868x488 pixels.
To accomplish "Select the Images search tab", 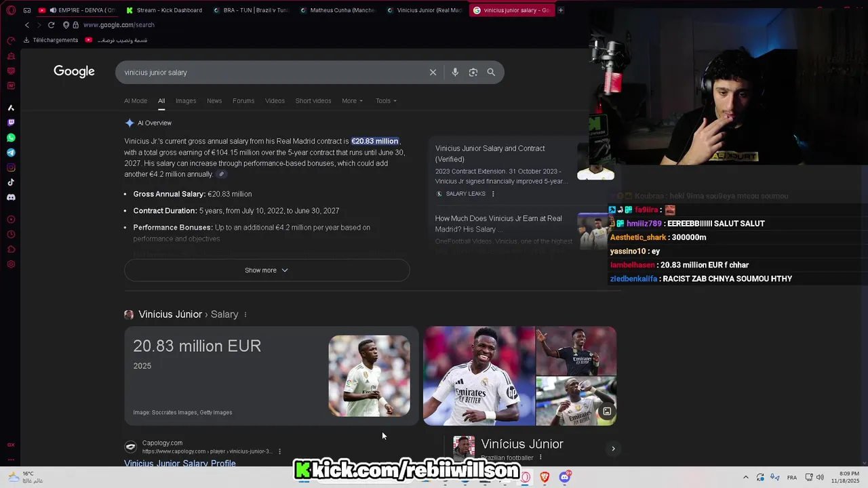I will [186, 101].
